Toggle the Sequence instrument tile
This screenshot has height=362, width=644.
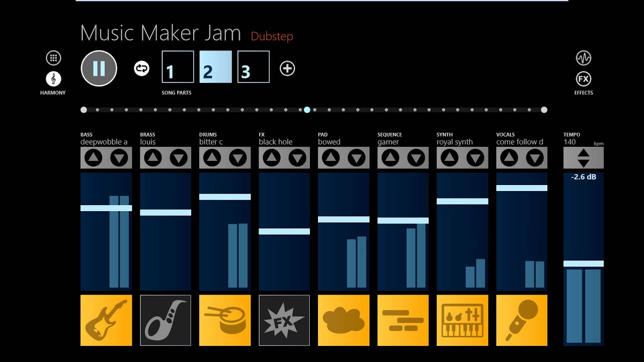(403, 320)
